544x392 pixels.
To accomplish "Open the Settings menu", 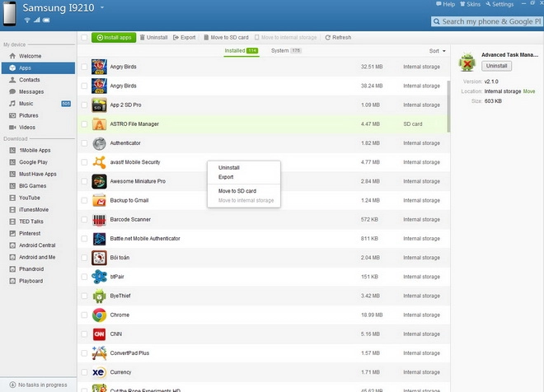I will tap(499, 4).
